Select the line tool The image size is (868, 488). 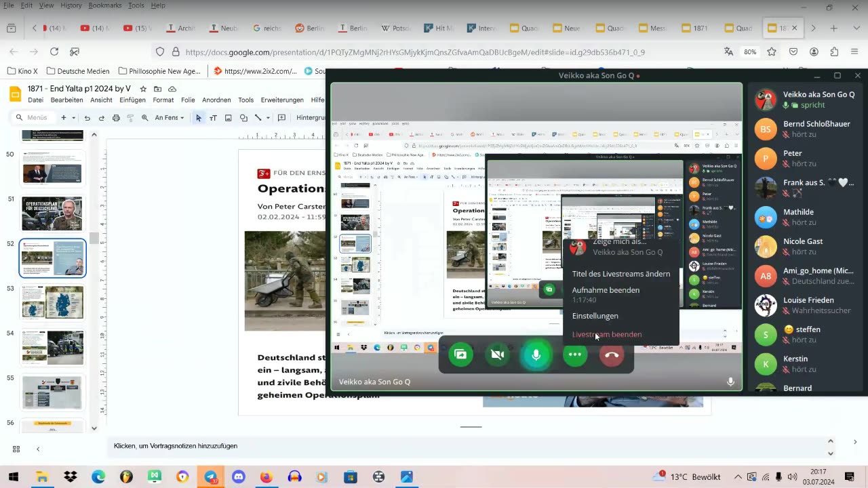258,118
